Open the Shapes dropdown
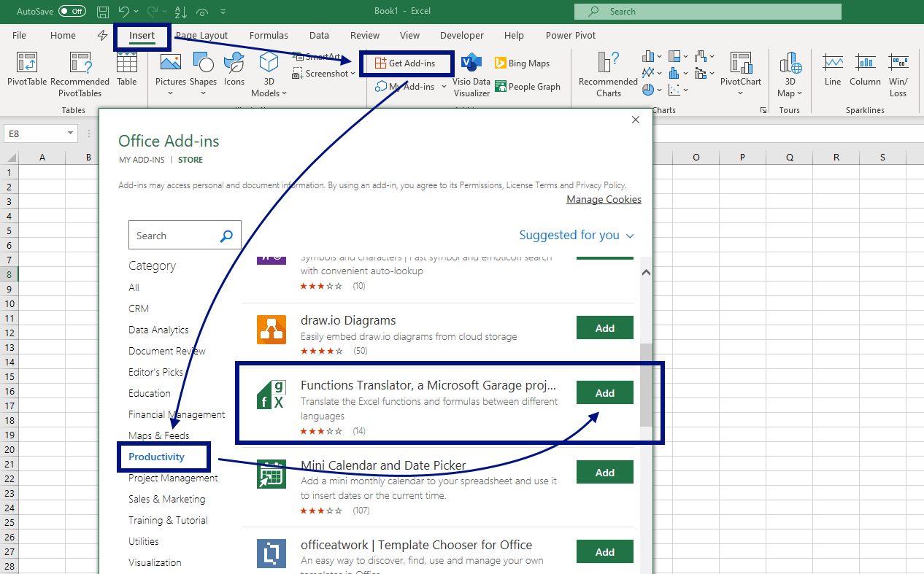 coord(203,73)
